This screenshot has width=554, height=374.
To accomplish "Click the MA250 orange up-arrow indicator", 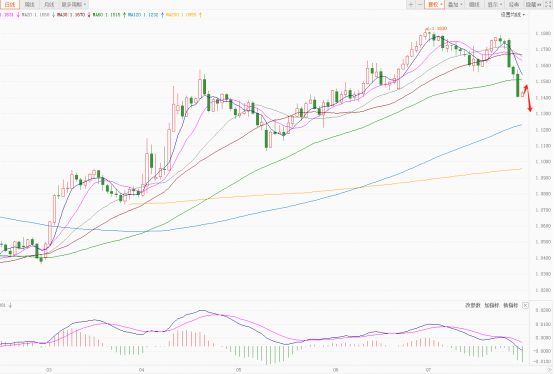I will 200,15.
